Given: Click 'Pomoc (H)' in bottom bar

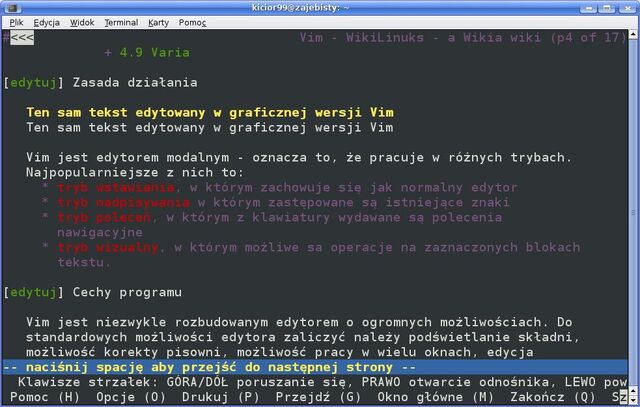Looking at the screenshot, I should 45,397.
